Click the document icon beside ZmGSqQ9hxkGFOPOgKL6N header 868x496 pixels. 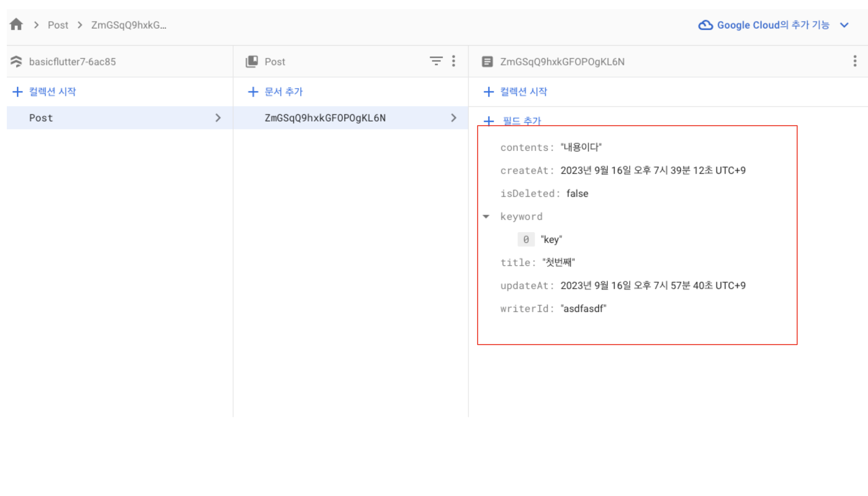coord(487,62)
